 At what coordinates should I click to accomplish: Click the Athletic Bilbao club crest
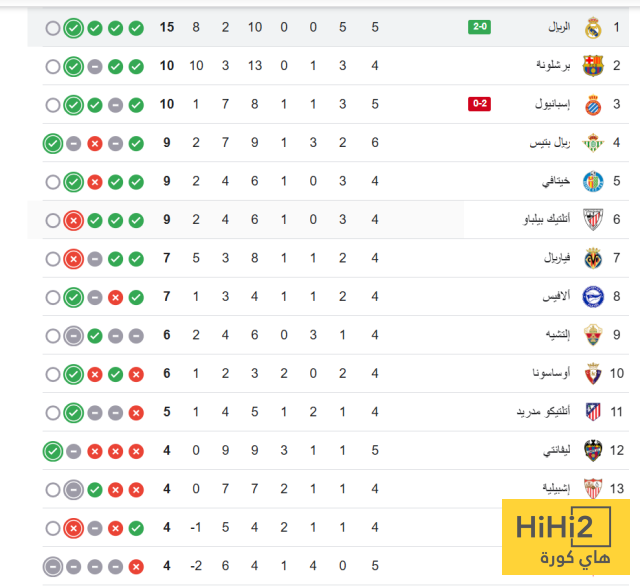tap(593, 220)
